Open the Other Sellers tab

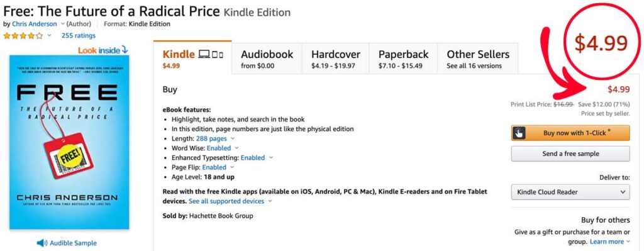click(478, 59)
